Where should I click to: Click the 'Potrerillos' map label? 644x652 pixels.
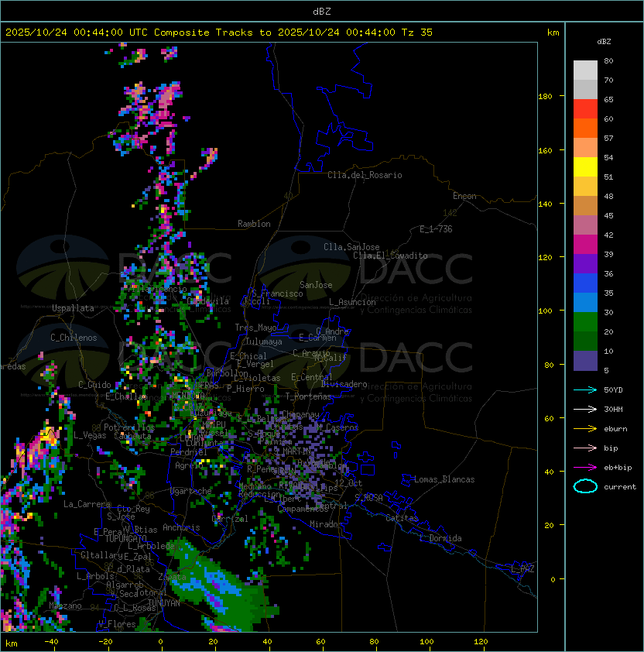(x=129, y=427)
